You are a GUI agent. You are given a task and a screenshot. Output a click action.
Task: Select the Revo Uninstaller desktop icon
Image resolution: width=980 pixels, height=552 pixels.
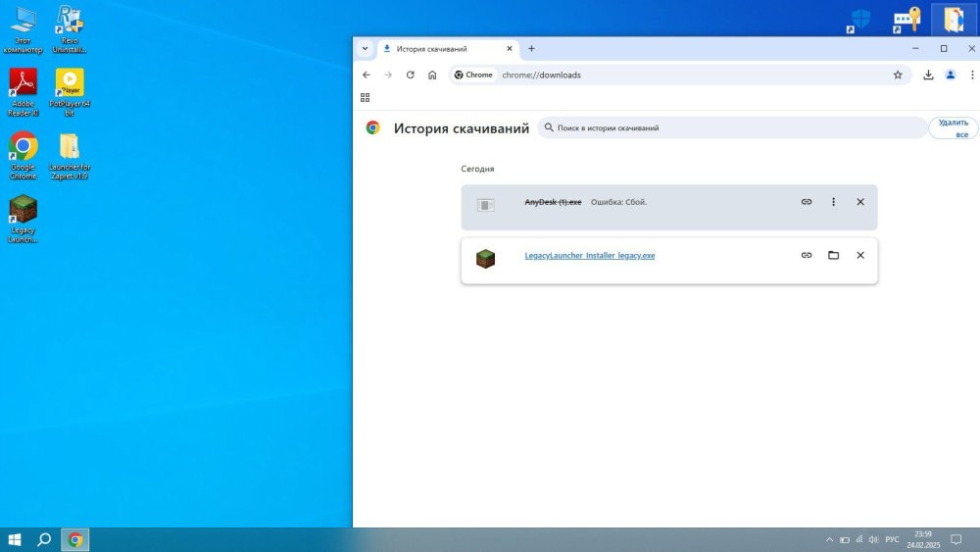pyautogui.click(x=70, y=29)
